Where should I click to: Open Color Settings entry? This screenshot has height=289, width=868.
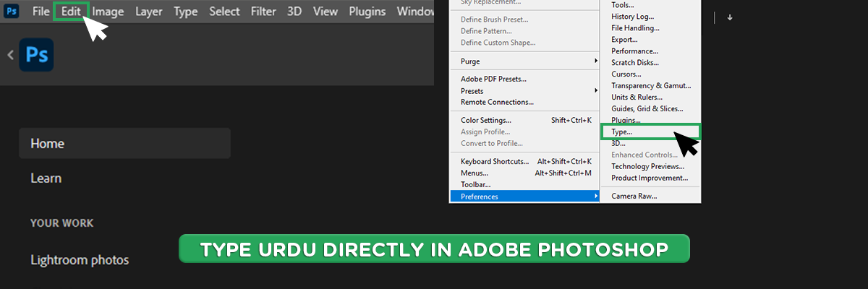[525, 120]
